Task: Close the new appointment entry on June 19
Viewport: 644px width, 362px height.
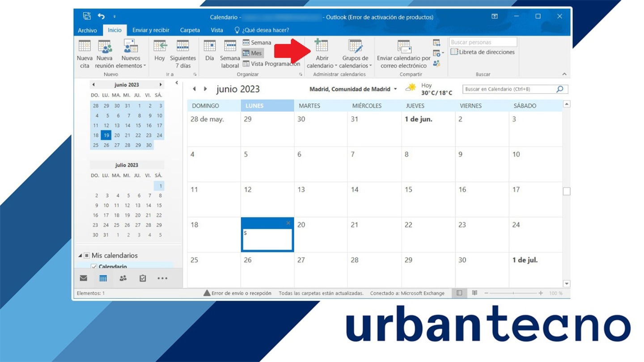Action: tap(288, 223)
